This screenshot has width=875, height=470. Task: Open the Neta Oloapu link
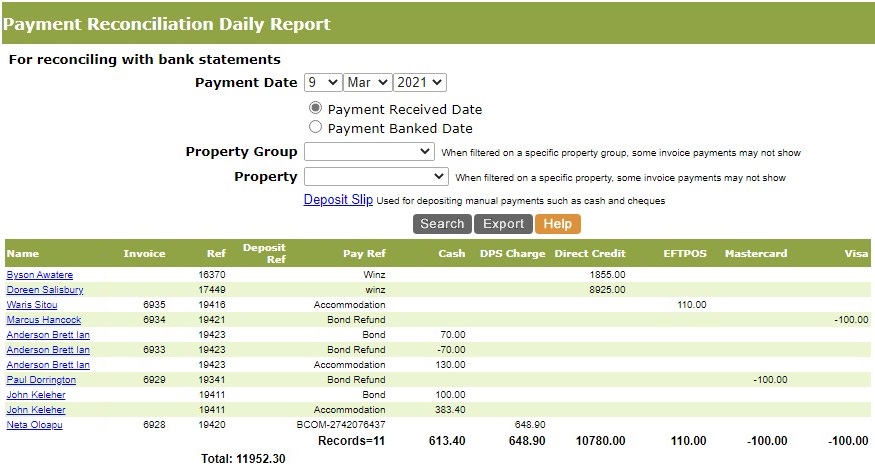click(x=35, y=425)
